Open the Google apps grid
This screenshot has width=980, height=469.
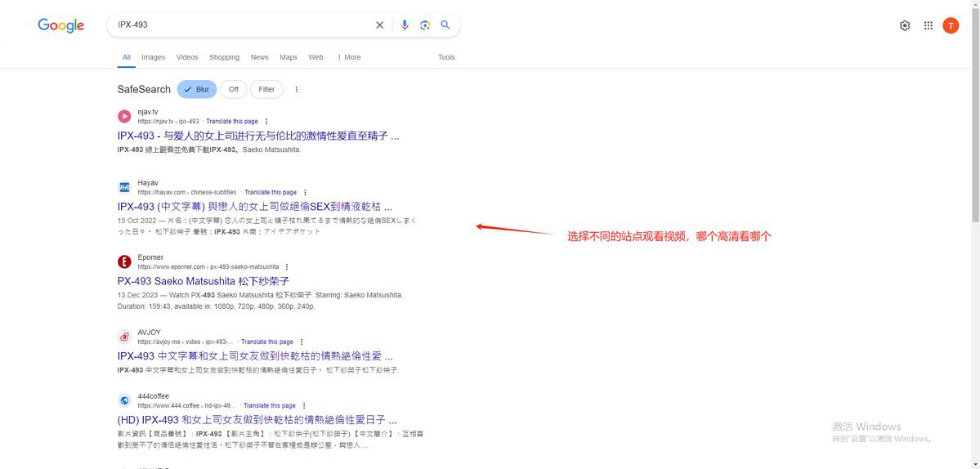[x=929, y=25]
